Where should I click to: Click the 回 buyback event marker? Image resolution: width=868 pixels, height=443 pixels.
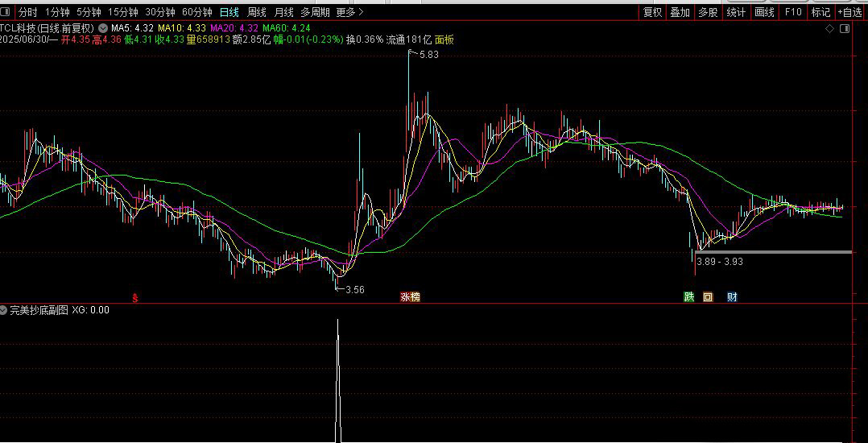pos(708,297)
